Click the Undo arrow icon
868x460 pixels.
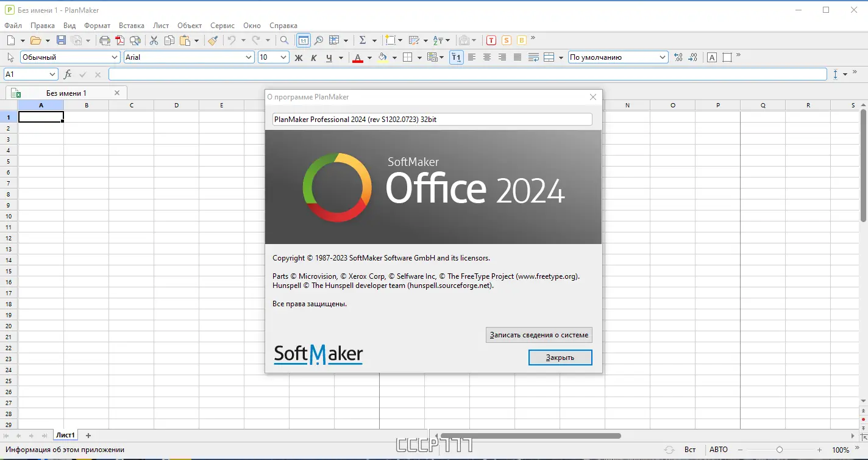pyautogui.click(x=232, y=40)
